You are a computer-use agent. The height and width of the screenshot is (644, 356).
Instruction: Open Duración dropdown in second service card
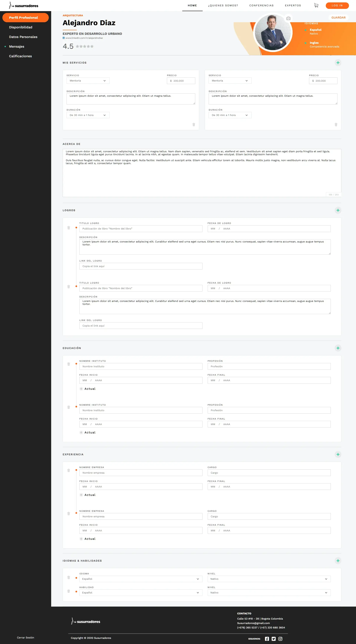[x=230, y=115]
